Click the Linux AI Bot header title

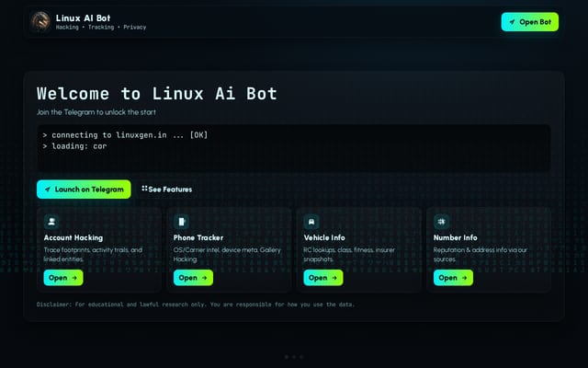pos(83,18)
